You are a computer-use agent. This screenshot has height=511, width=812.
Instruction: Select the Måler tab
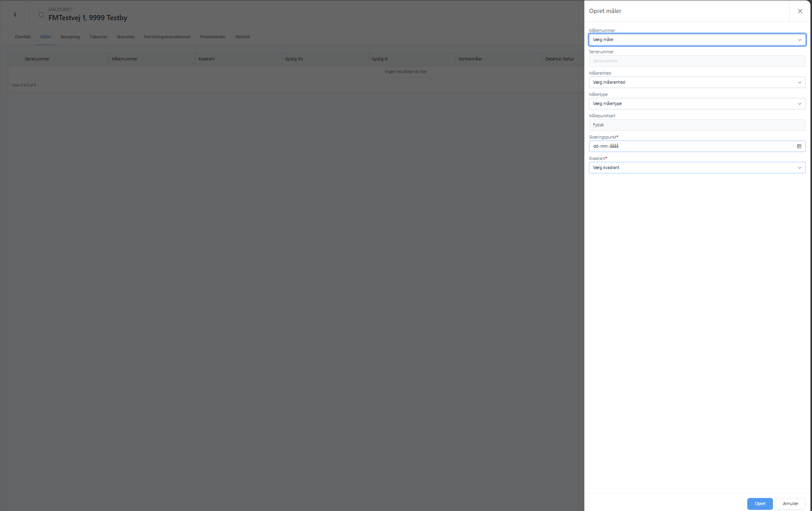(x=46, y=37)
